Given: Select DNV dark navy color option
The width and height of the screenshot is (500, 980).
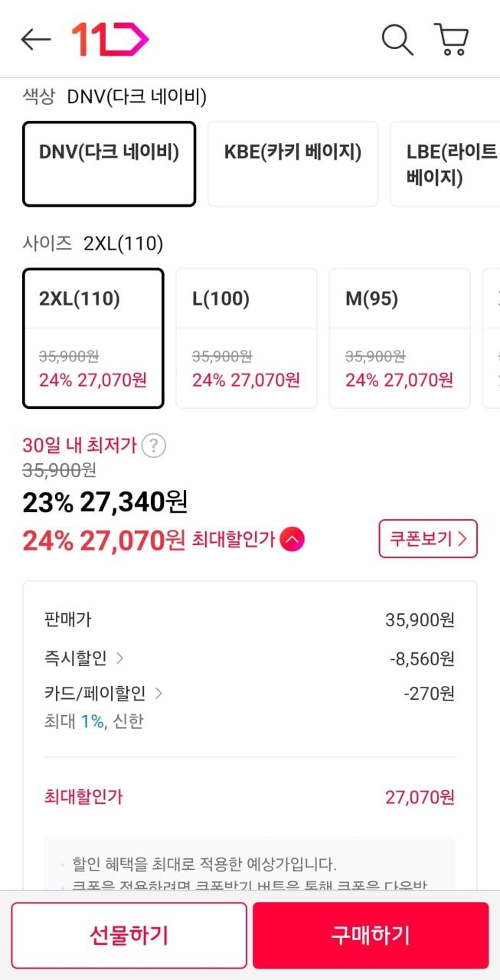Looking at the screenshot, I should coord(109,164).
